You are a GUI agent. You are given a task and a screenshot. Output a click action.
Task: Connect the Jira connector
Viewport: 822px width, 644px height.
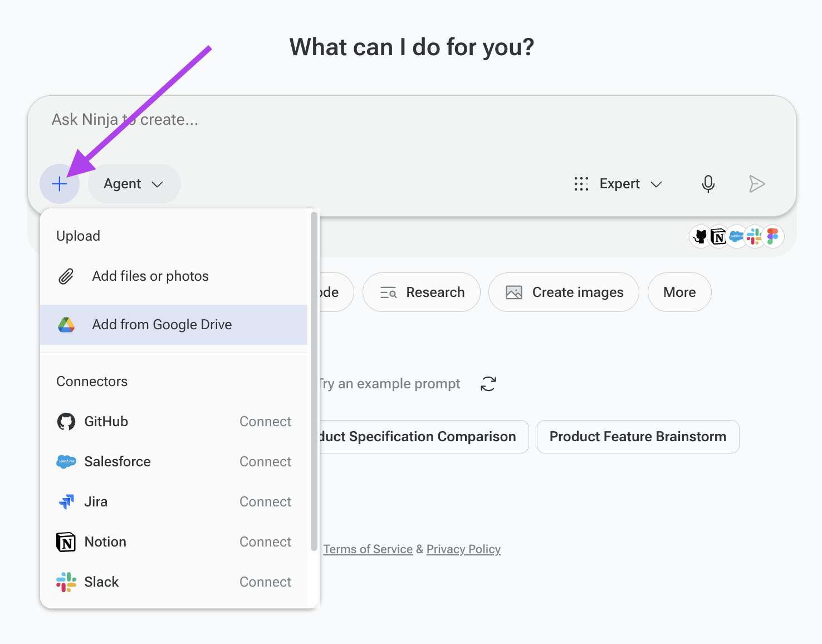(265, 502)
